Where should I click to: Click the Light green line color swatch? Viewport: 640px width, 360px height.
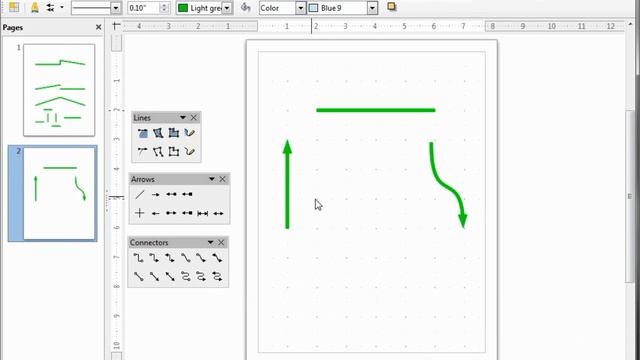(183, 8)
